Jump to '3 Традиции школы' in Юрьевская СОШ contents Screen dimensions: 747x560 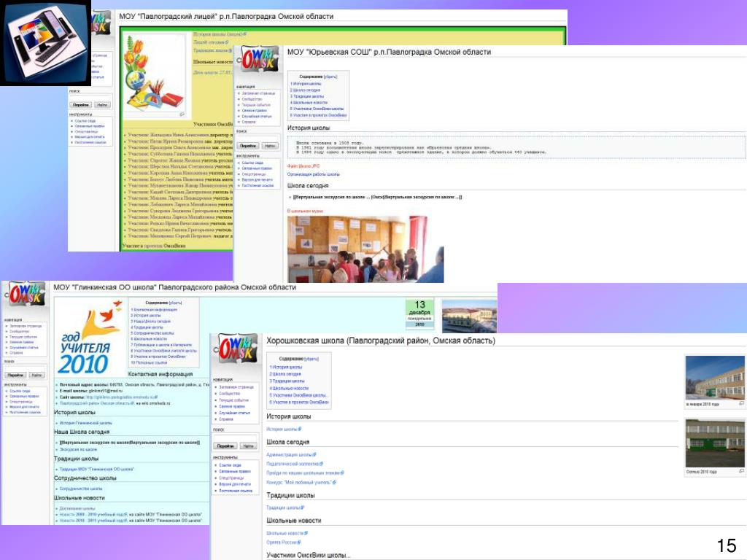pyautogui.click(x=307, y=96)
